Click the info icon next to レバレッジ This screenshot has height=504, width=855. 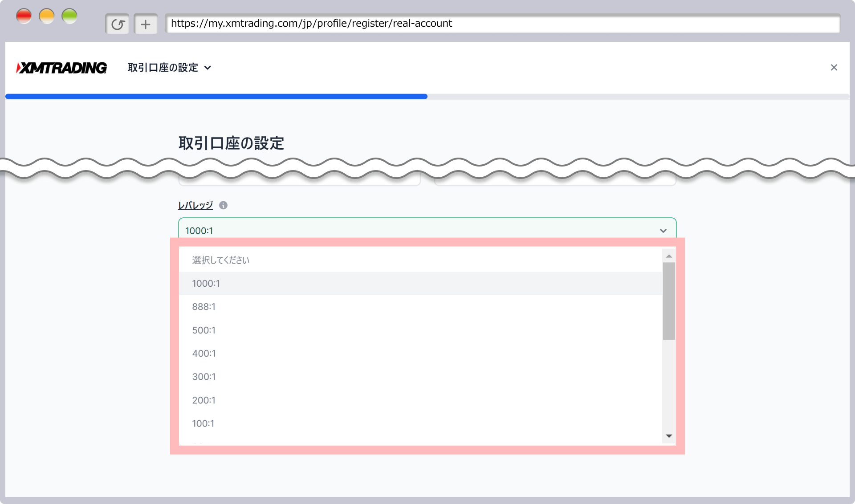224,205
